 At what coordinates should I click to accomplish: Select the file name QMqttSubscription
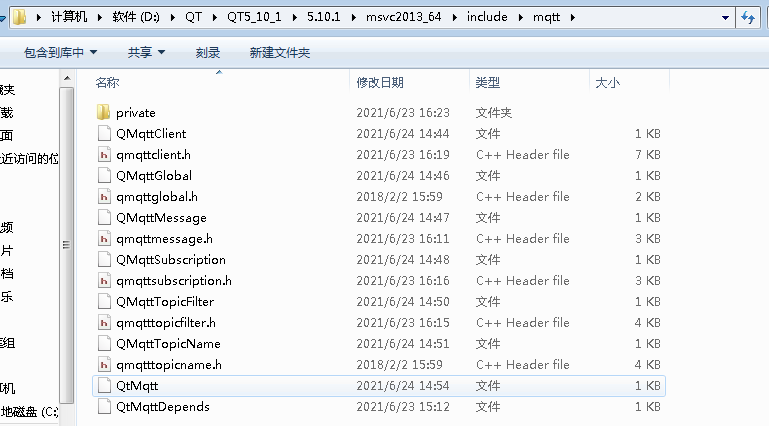tap(171, 260)
